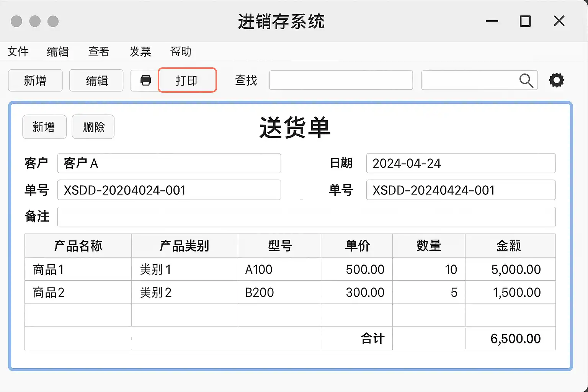Click the magnifying glass search icon
Screen dimensions: 588x392
pyautogui.click(x=526, y=80)
